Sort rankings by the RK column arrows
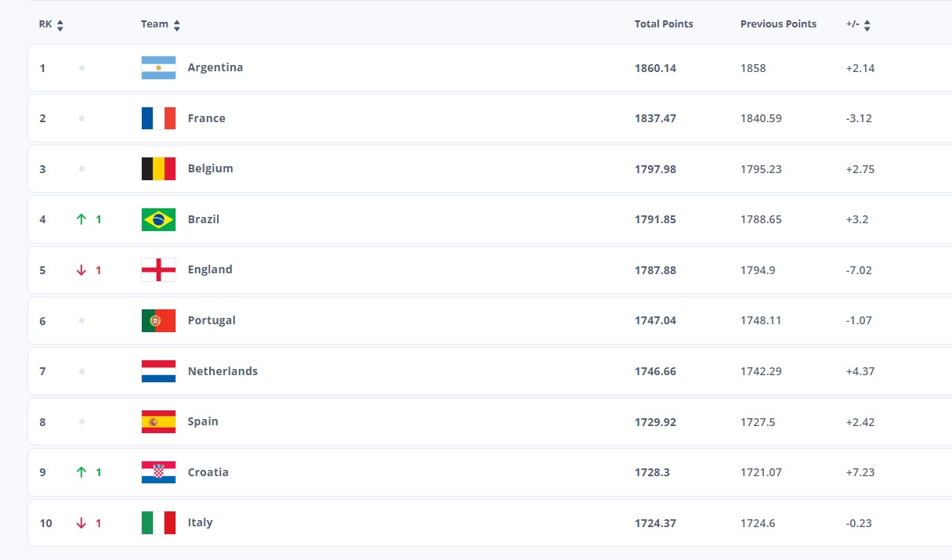This screenshot has width=952, height=560. [60, 25]
